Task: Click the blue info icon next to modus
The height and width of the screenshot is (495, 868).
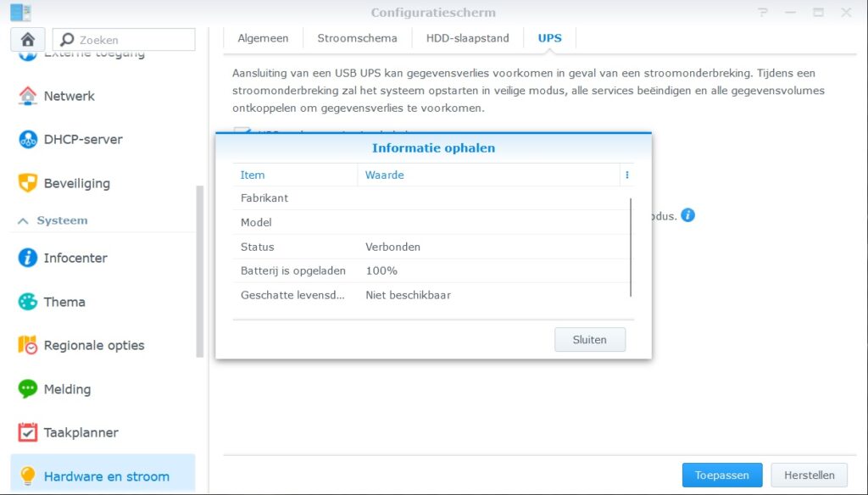Action: click(x=687, y=215)
